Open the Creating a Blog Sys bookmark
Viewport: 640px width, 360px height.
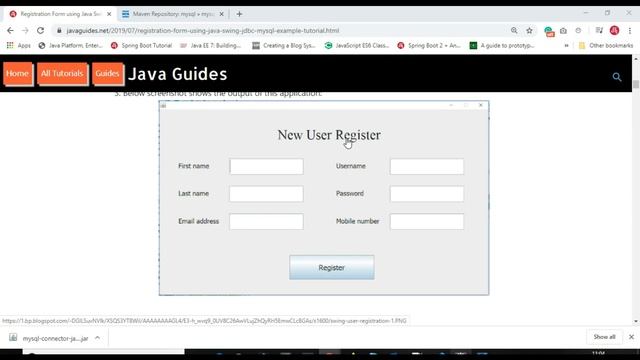click(284, 46)
